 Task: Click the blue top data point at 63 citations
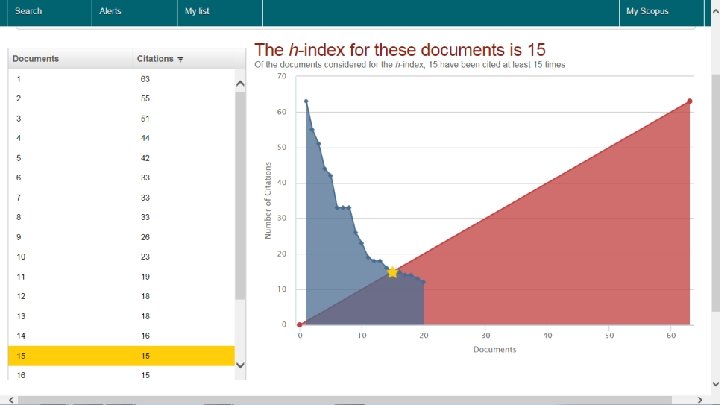[x=306, y=101]
